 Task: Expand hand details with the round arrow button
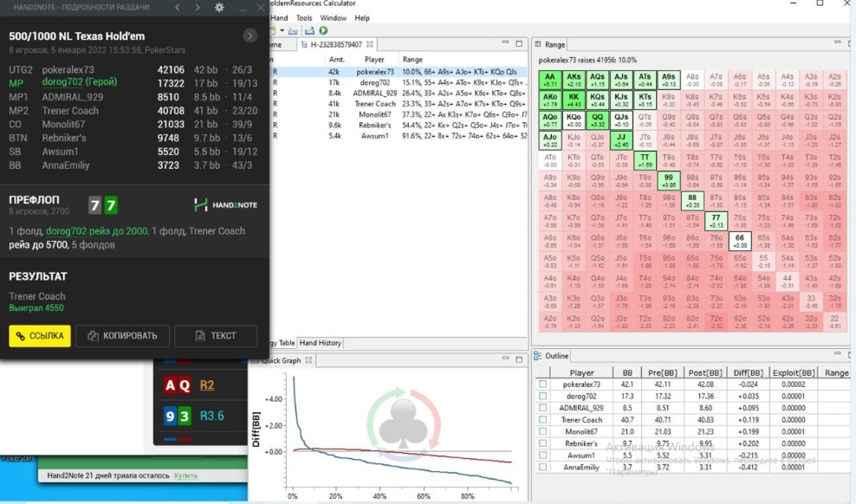(x=250, y=36)
